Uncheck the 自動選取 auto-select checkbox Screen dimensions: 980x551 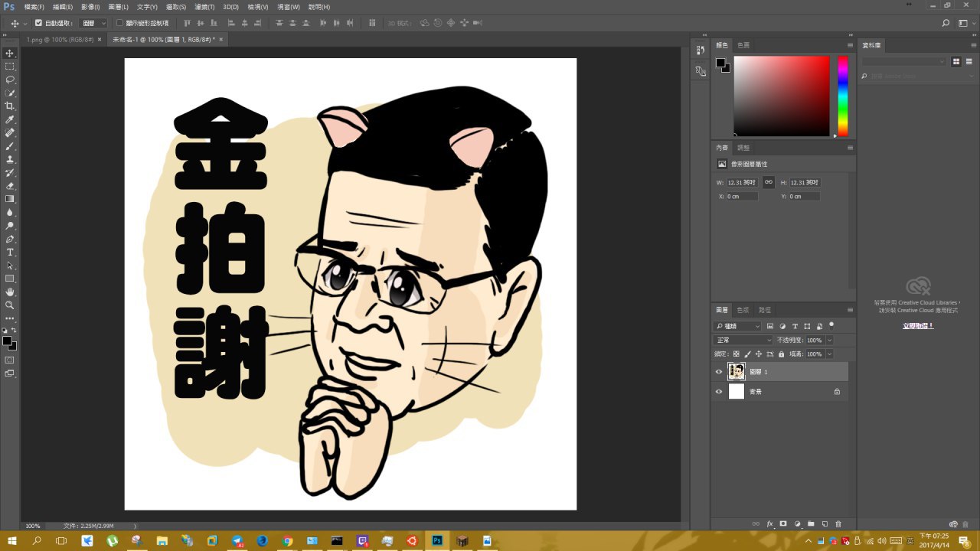pos(39,23)
